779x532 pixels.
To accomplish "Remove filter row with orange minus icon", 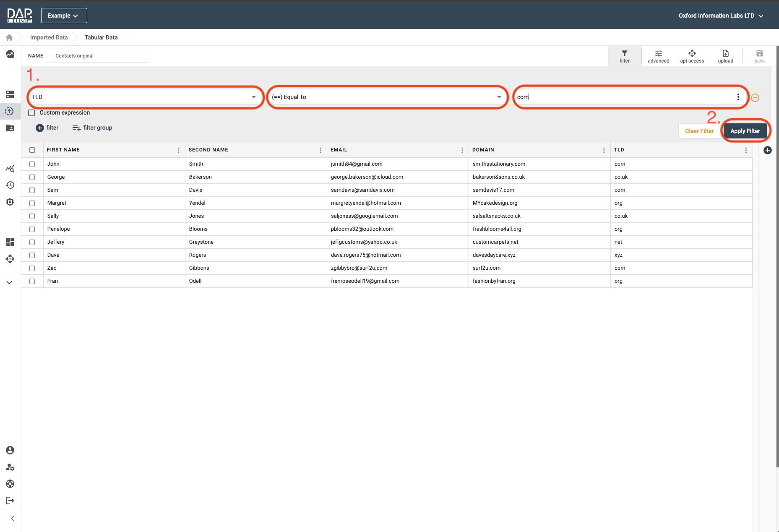I will (755, 98).
